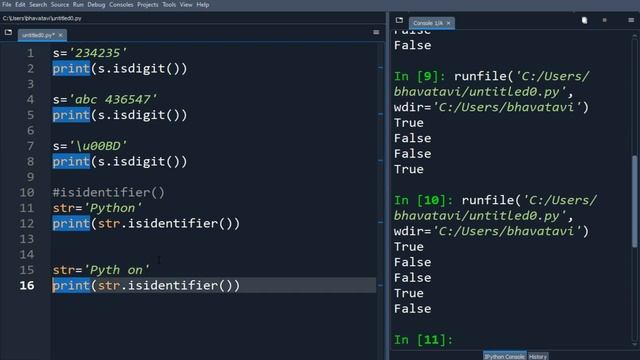The height and width of the screenshot is (360, 640).
Task: Click the editor browse tabs icon
Action: click(8, 33)
